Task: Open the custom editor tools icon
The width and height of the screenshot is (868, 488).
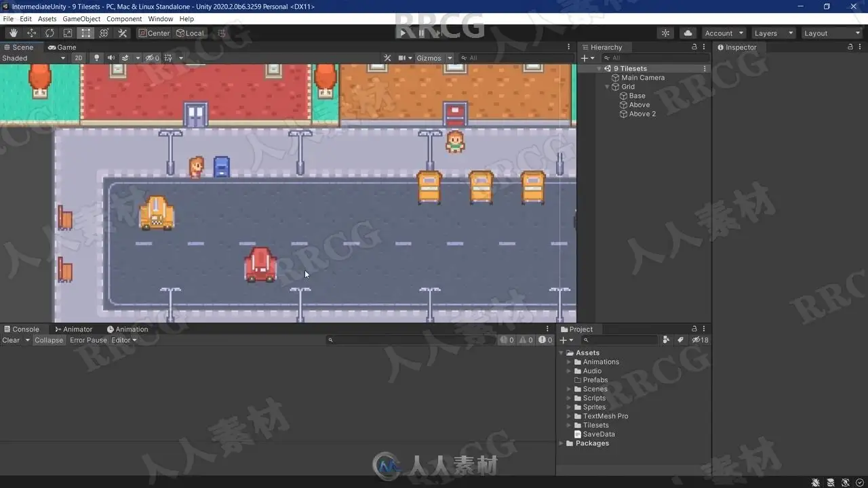Action: point(123,33)
